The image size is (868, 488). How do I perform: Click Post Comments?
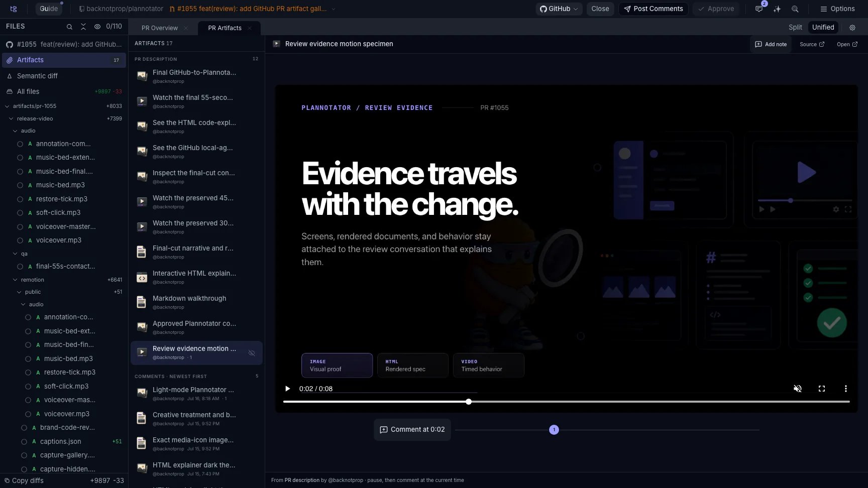(x=653, y=9)
